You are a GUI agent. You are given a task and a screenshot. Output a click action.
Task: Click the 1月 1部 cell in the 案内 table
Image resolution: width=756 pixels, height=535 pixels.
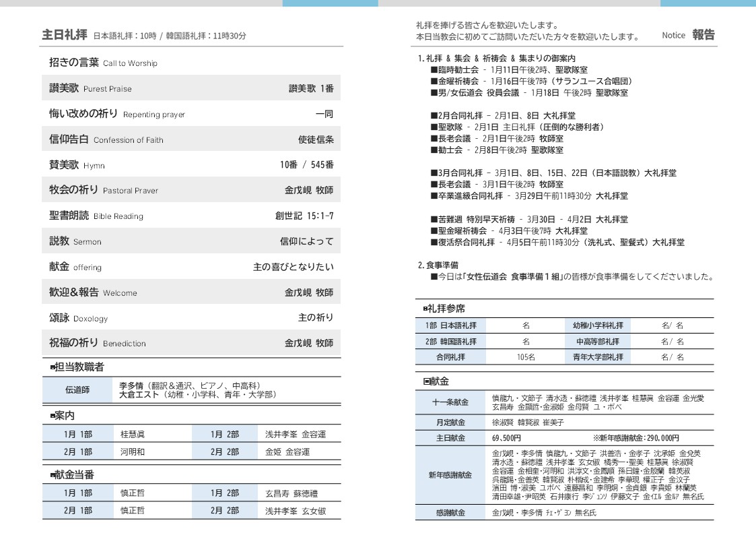click(x=78, y=435)
